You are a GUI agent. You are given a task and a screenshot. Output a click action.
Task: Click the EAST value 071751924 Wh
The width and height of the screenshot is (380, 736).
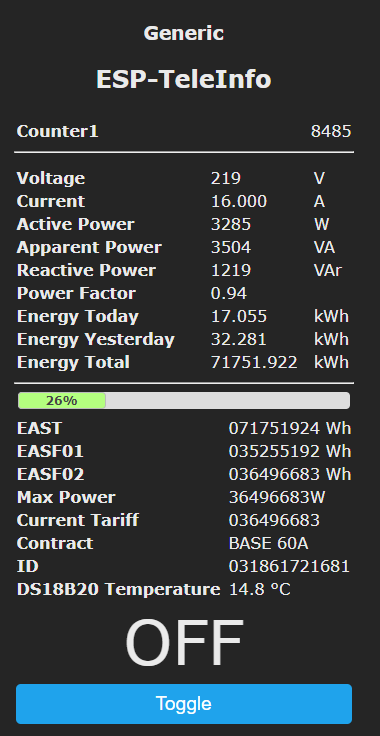point(290,429)
